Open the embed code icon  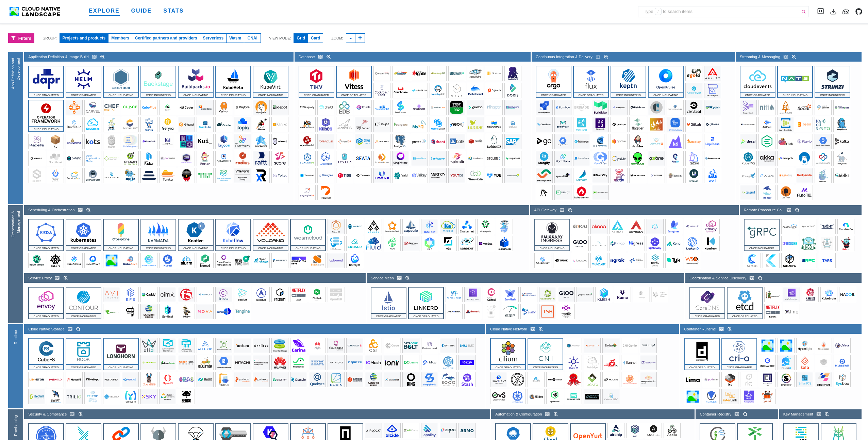pyautogui.click(x=821, y=11)
